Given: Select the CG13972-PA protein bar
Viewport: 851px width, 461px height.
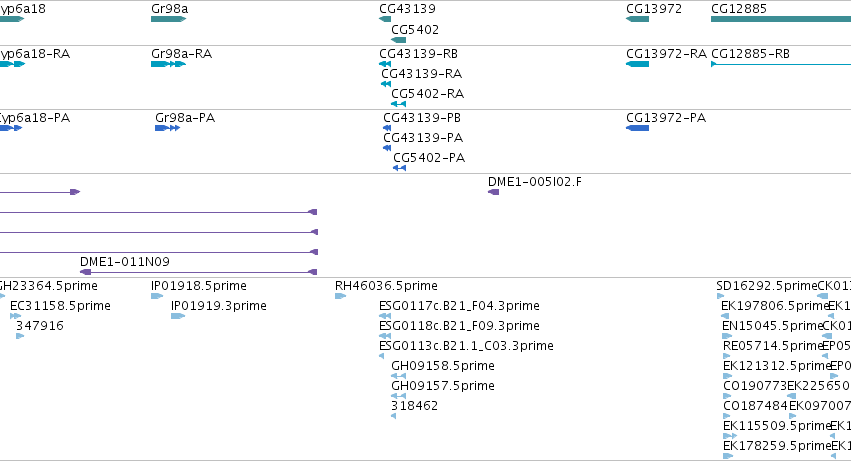Looking at the screenshot, I should [637, 128].
